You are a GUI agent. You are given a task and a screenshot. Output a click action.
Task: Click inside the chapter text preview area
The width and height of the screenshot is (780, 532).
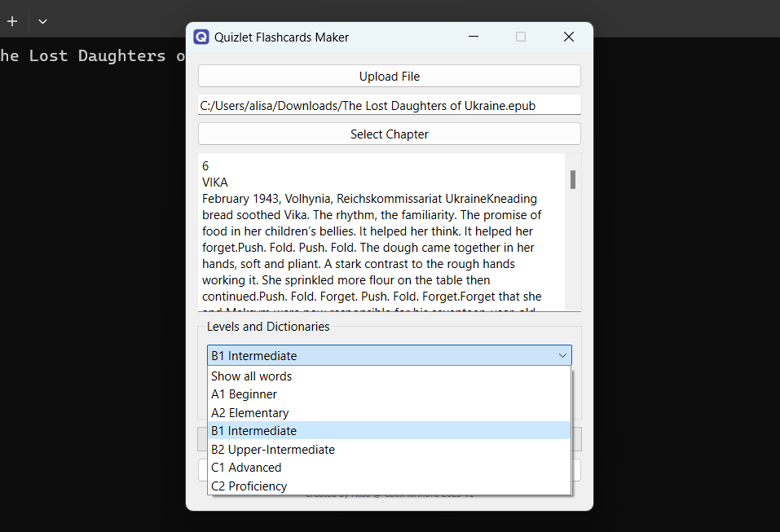(x=381, y=232)
